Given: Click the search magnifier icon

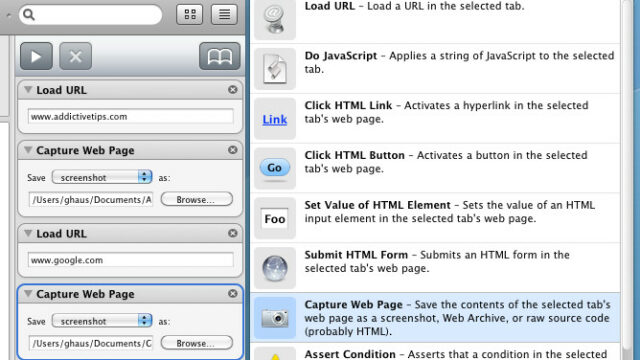Looking at the screenshot, I should tap(29, 15).
